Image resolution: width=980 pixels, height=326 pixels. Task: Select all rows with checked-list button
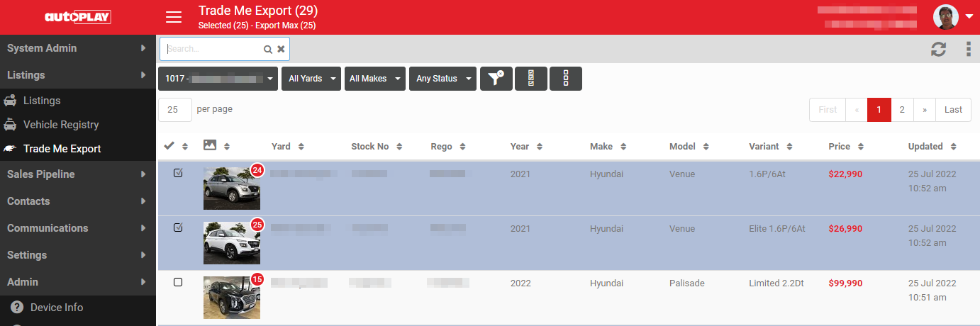pyautogui.click(x=531, y=79)
